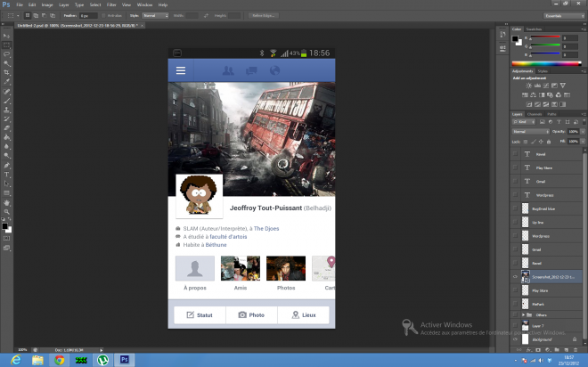Open the layer blend mode dropdown

click(531, 132)
